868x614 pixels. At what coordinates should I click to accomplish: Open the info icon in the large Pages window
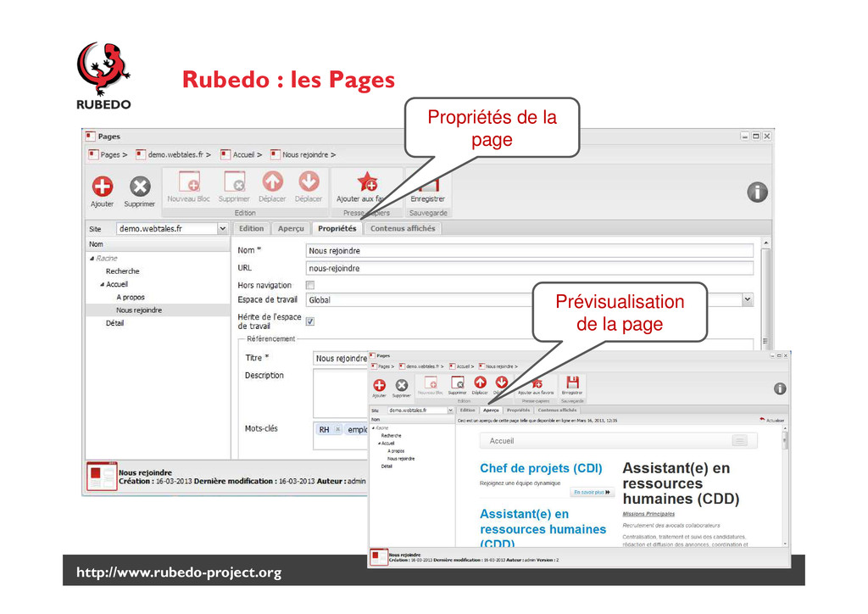(757, 193)
